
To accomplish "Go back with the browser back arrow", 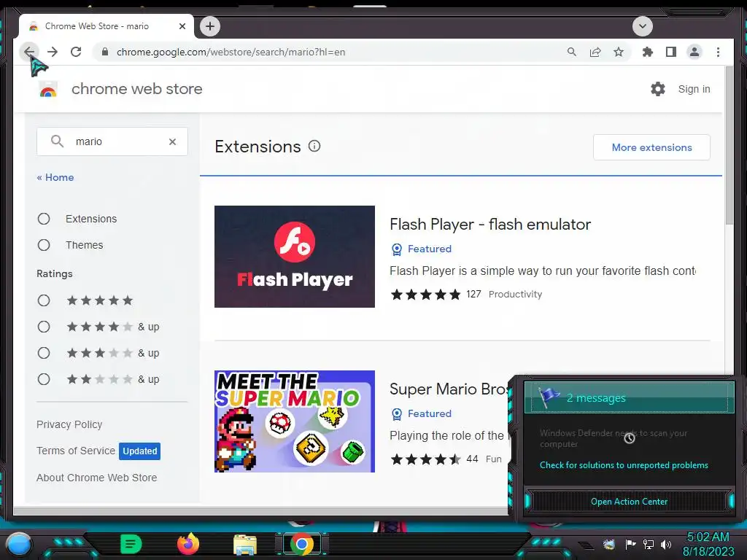I will (x=29, y=52).
